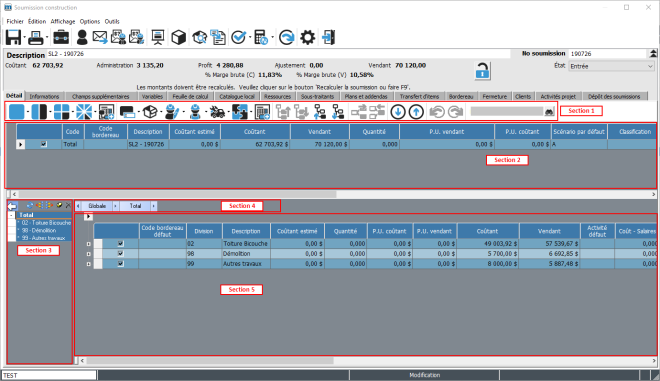Click the exit door icon

(x=328, y=37)
